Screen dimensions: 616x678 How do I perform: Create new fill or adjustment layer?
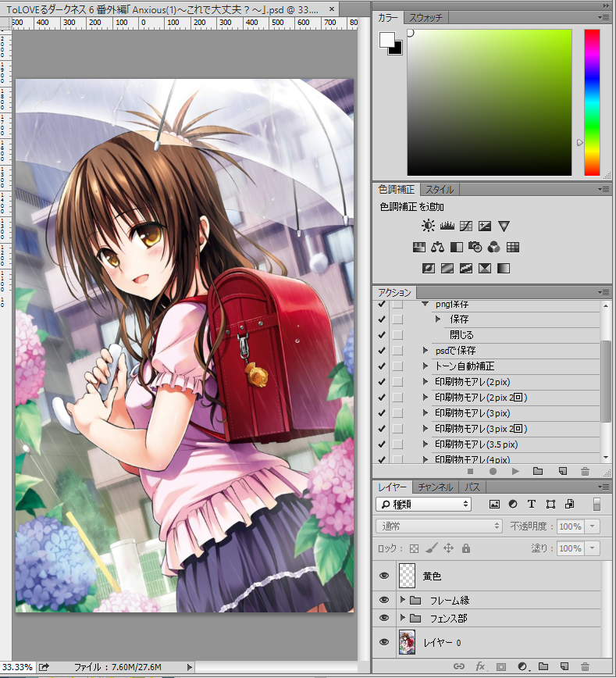coord(522,667)
